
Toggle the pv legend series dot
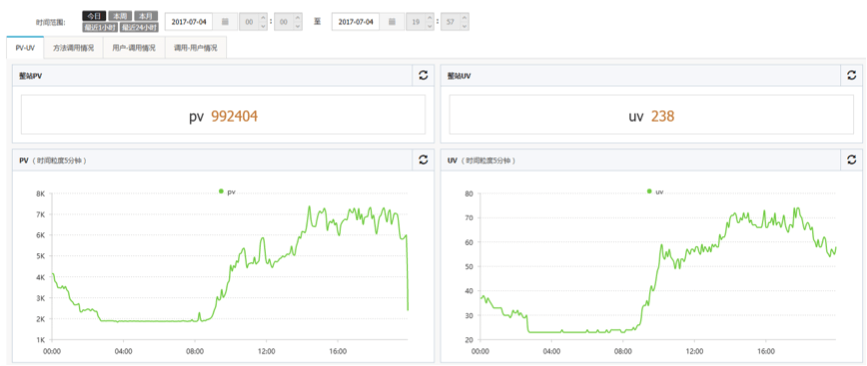point(221,191)
